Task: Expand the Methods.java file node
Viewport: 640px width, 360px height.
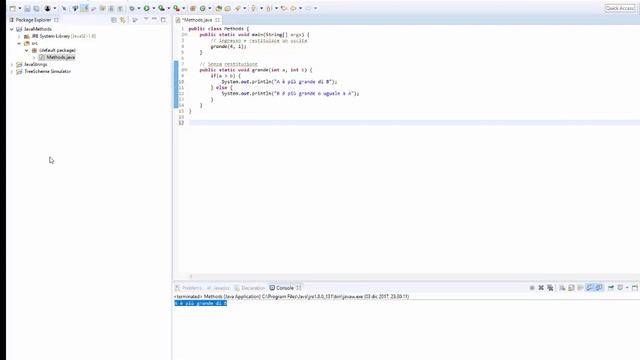Action: (34, 57)
